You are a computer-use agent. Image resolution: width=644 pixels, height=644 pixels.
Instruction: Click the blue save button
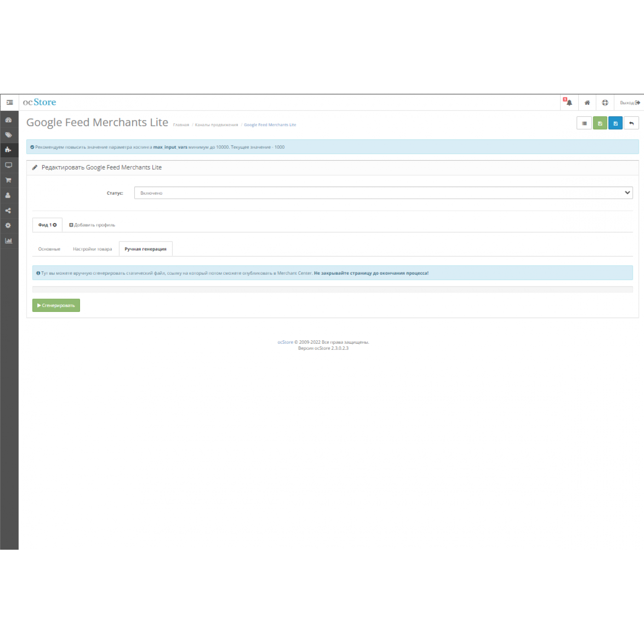coord(615,123)
